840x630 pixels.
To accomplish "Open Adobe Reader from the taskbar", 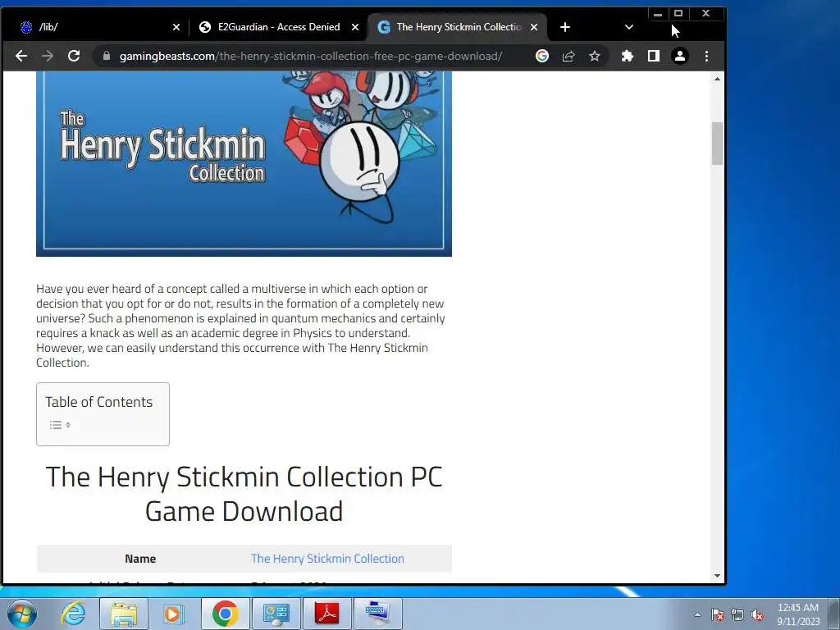I will coord(327,614).
